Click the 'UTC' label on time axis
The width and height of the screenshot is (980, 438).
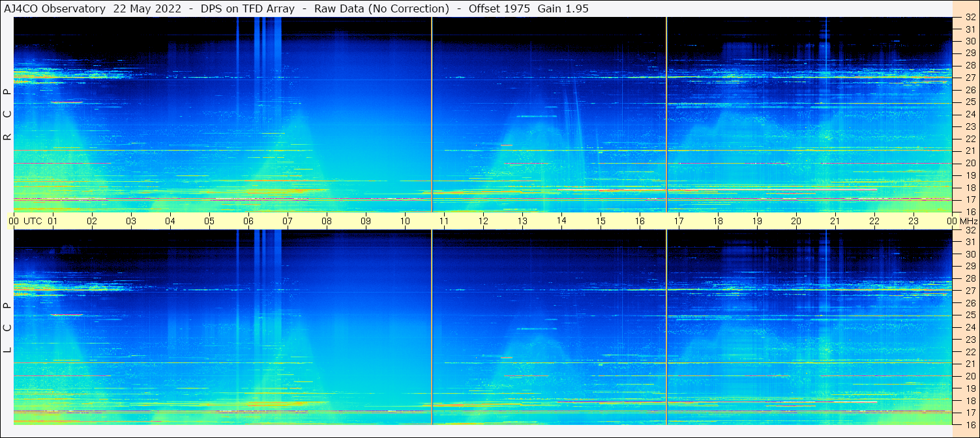[33, 221]
